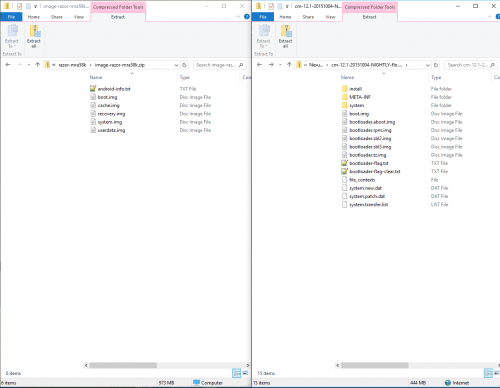500x388 pixels.
Task: Expand the ribbon in the right window
Action: (x=489, y=17)
